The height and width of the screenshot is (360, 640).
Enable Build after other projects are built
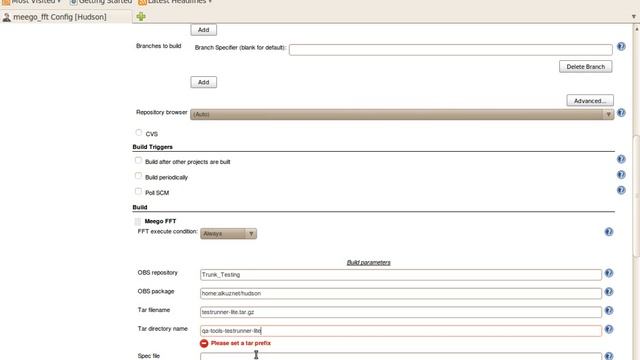(138, 160)
